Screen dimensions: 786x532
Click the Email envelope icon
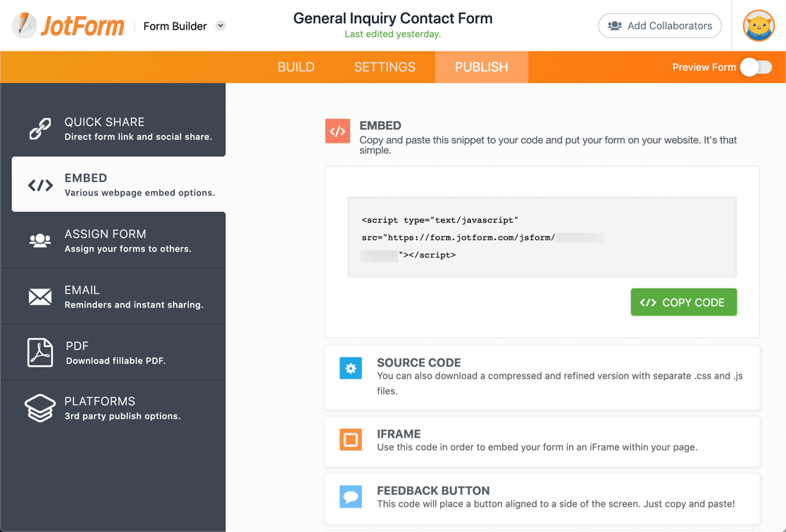click(x=40, y=296)
